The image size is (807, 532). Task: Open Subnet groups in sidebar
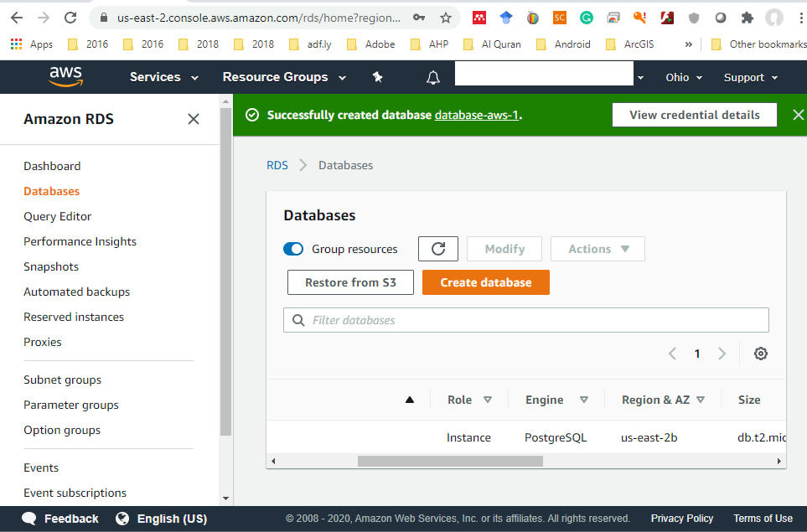(x=62, y=380)
